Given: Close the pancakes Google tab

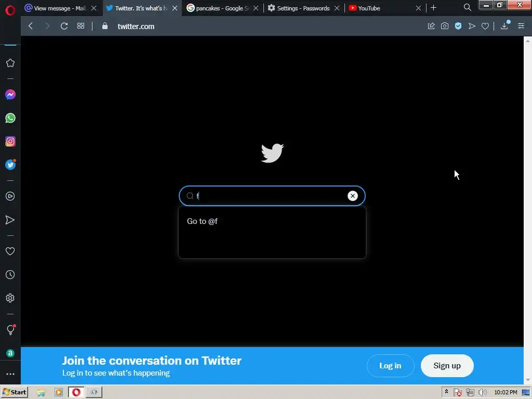Looking at the screenshot, I should (256, 8).
